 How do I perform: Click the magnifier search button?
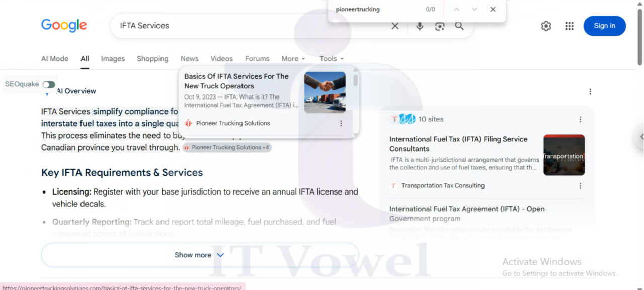[x=459, y=26]
